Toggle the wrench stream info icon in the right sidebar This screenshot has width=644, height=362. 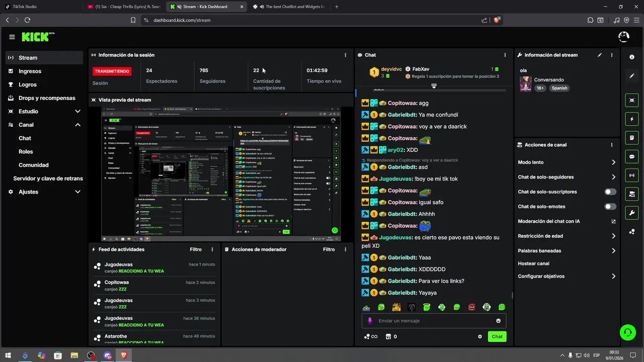point(632,213)
